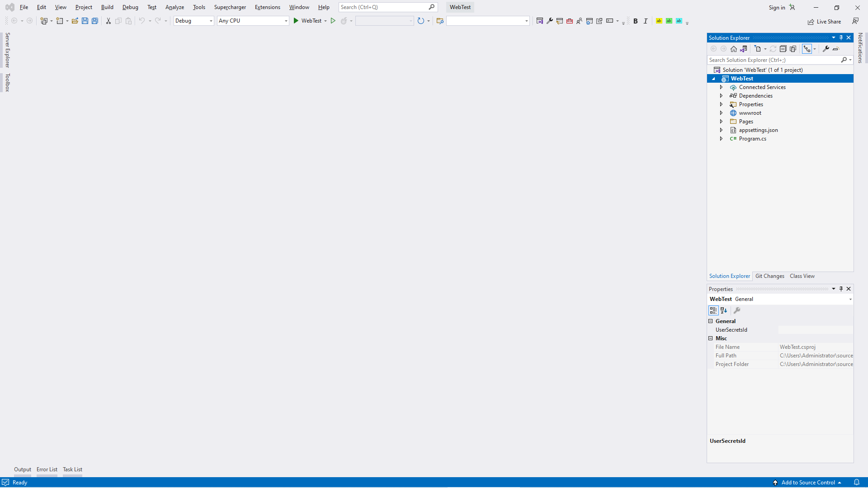Click the yellow highlight color swatch
The image size is (868, 488).
point(659,21)
